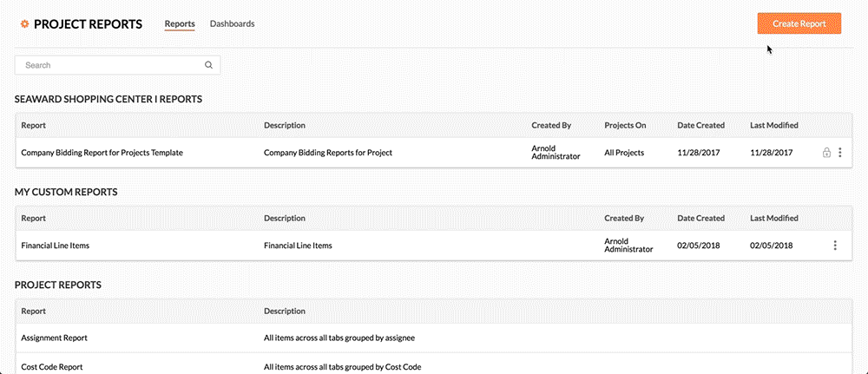The image size is (868, 374).
Task: Select the Reports tab
Action: 180,24
